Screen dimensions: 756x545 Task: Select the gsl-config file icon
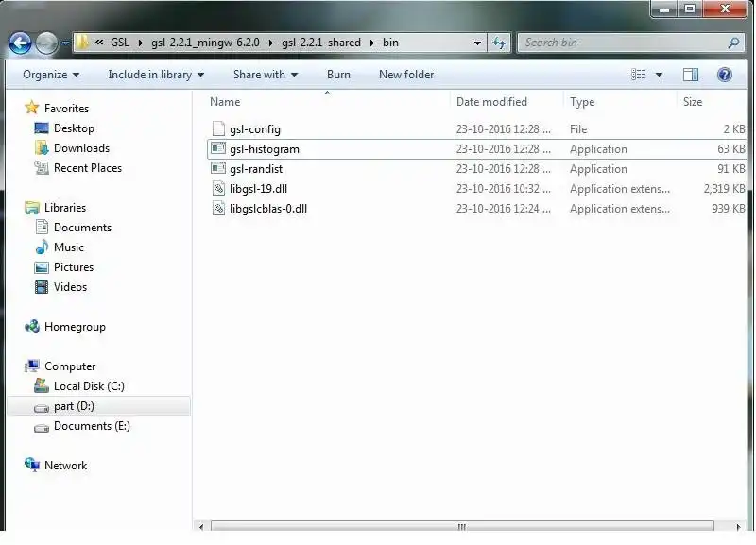click(x=218, y=128)
